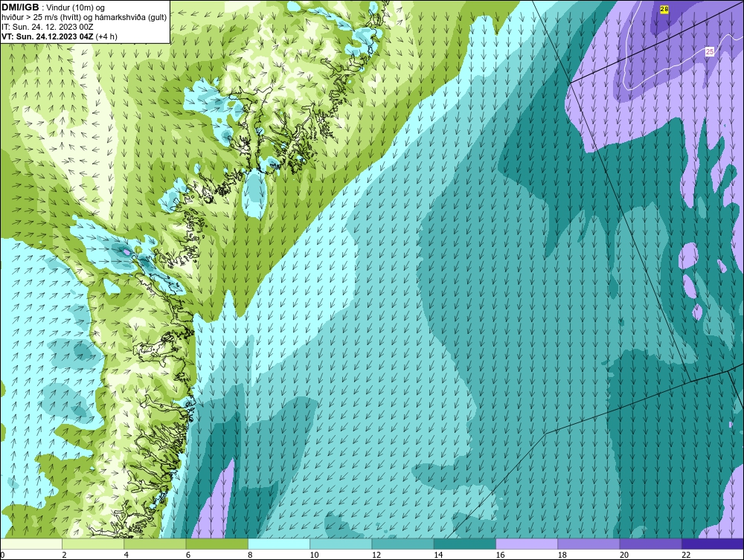The width and height of the screenshot is (744, 560).
Task: Click the yellow 28 gust marker
Action: (x=664, y=9)
